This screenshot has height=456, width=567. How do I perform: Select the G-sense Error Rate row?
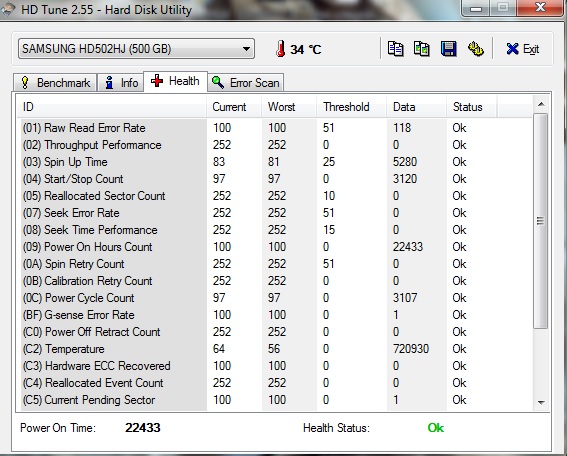pos(275,315)
